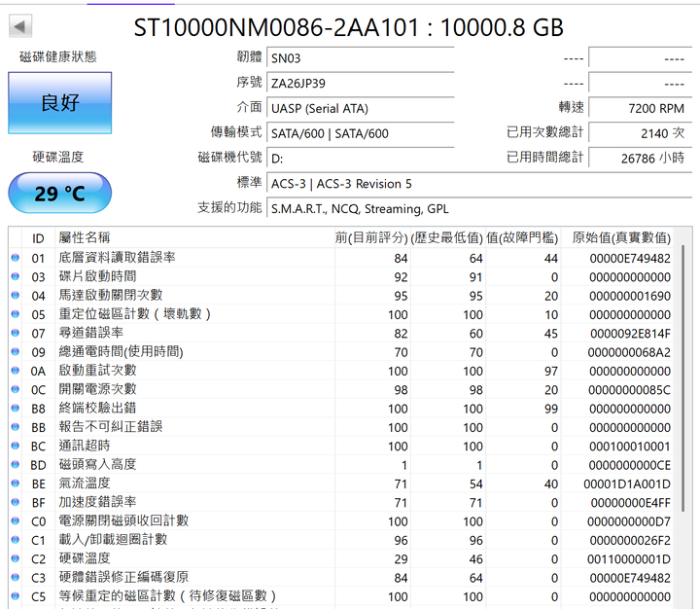Click raw value 00110000001D
Image resolution: width=700 pixels, height=609 pixels.
click(x=629, y=559)
